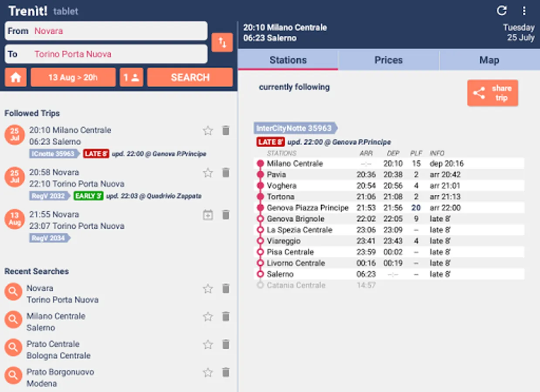Click the LATE 8' badge in trip details

(271, 142)
